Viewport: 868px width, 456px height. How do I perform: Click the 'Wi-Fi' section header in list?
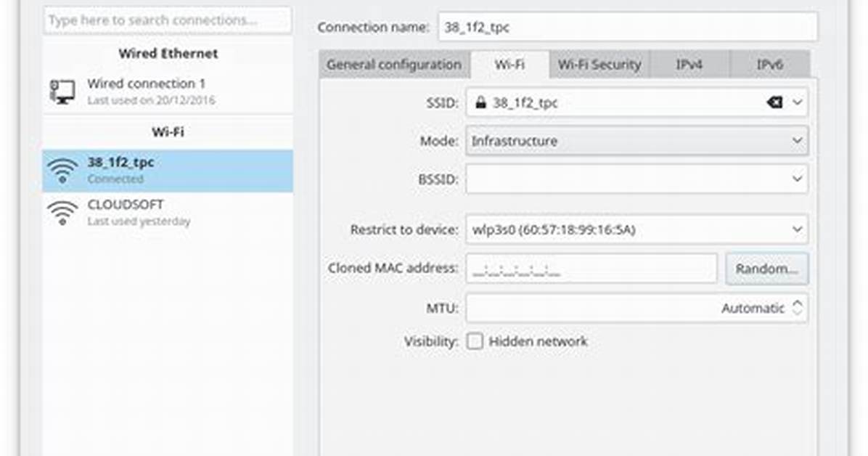point(168,132)
